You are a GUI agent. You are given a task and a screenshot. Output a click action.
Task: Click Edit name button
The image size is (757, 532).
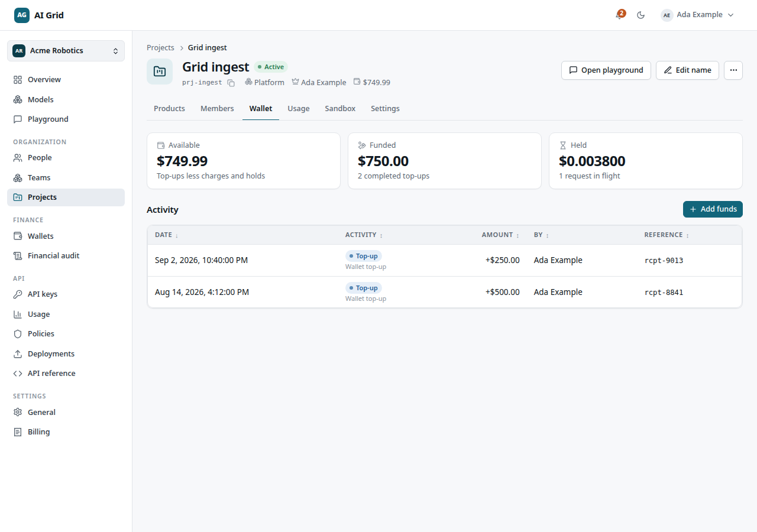pyautogui.click(x=687, y=70)
